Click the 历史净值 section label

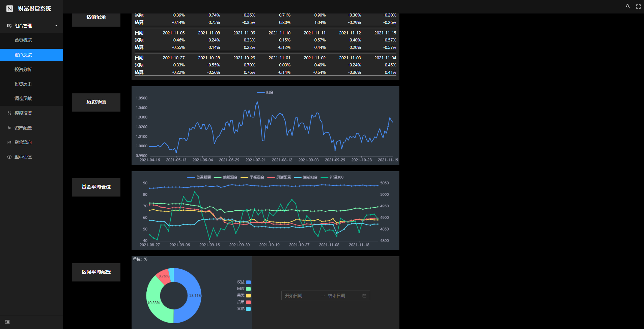[x=96, y=102]
